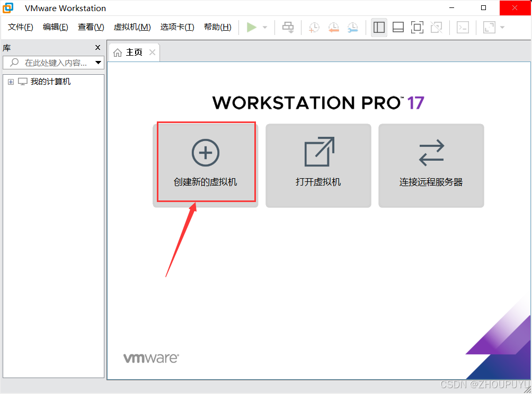Click 创建新的虚拟机 button
Image resolution: width=532 pixels, height=394 pixels.
point(206,165)
